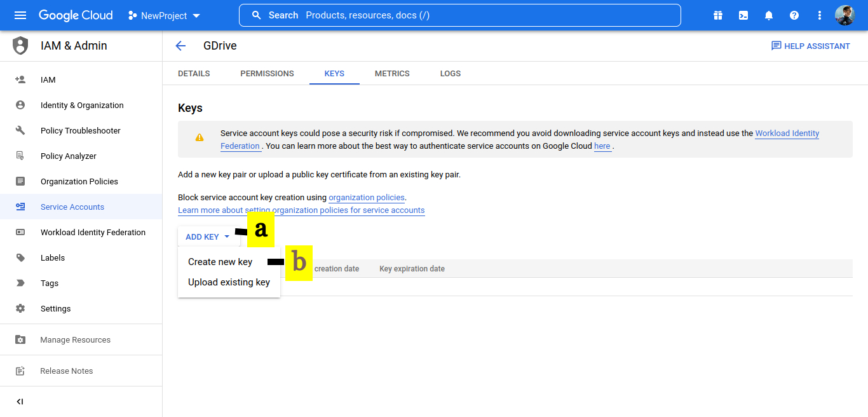Click the Tags sidebar icon
Image resolution: width=868 pixels, height=417 pixels.
click(20, 283)
